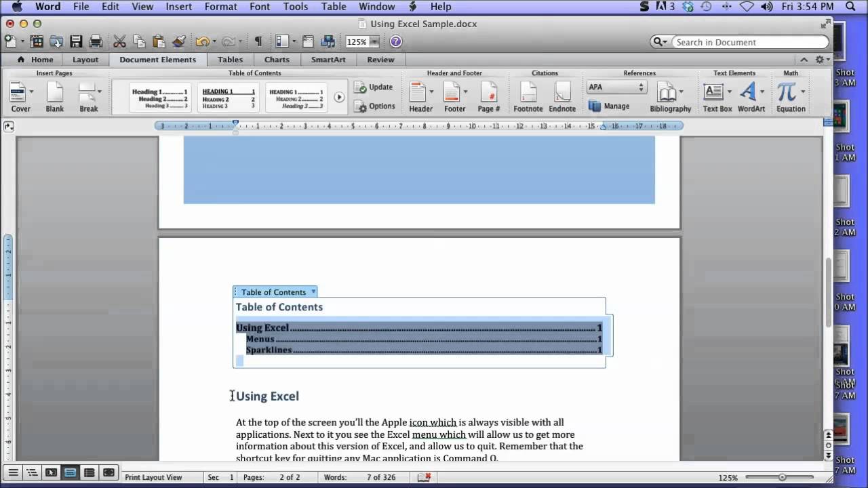
Task: Open the Tables ribbon tab
Action: 231,60
